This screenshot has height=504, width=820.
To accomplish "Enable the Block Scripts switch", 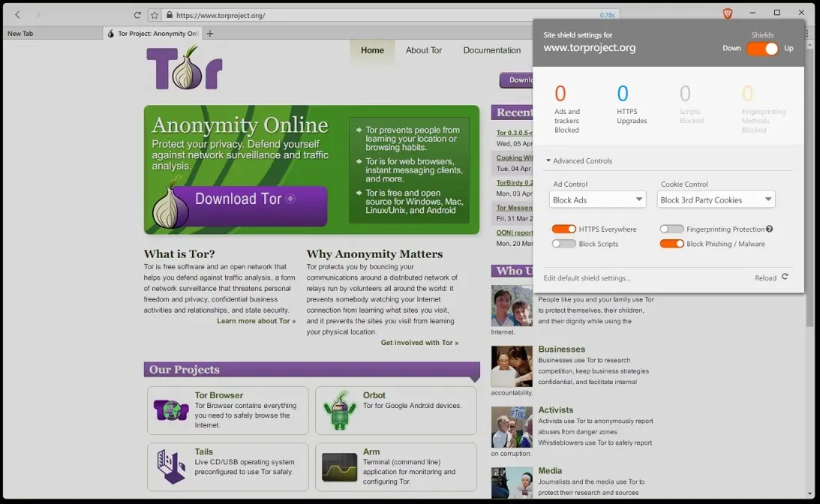I will click(x=563, y=244).
